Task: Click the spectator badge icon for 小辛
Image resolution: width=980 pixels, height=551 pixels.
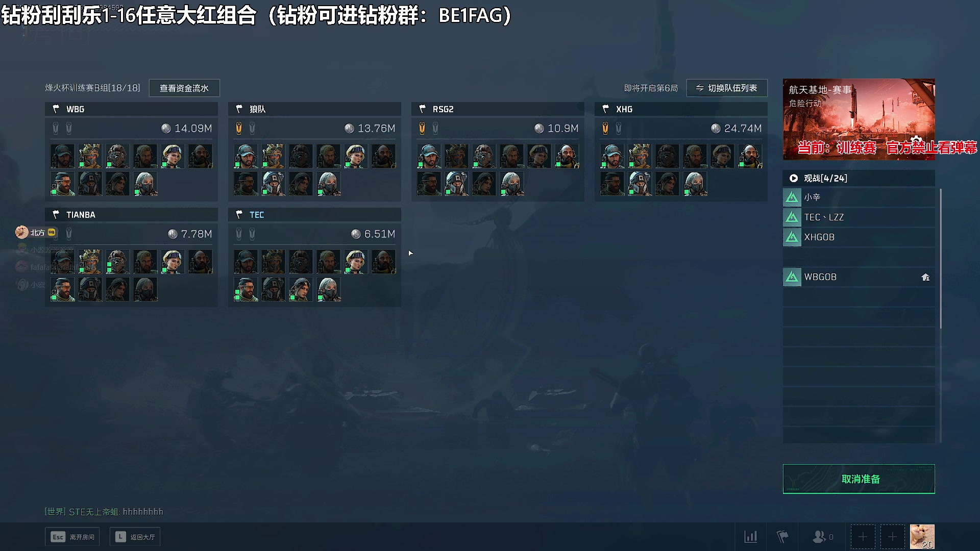Action: (792, 197)
